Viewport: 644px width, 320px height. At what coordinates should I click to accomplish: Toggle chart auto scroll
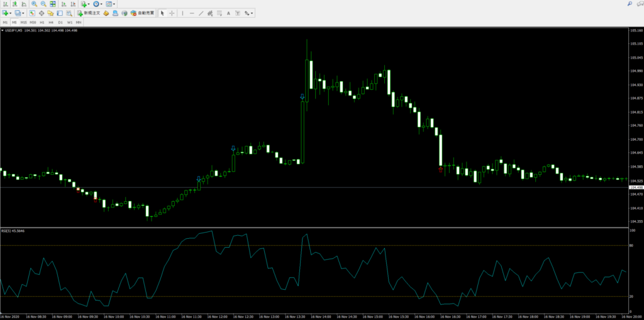[x=64, y=4]
